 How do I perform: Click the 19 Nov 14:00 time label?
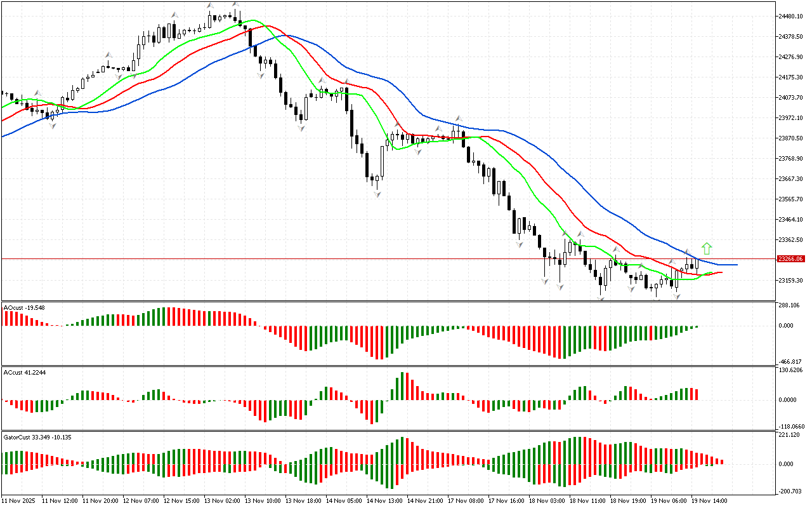(710, 501)
